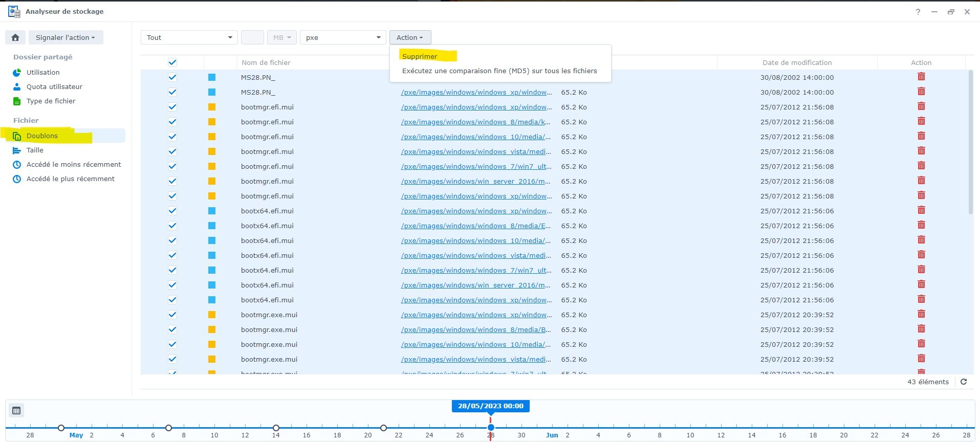Click trash icon for bootmgr.efi.mui windows_10
Screen dimensions: 980x442
pyautogui.click(x=921, y=136)
